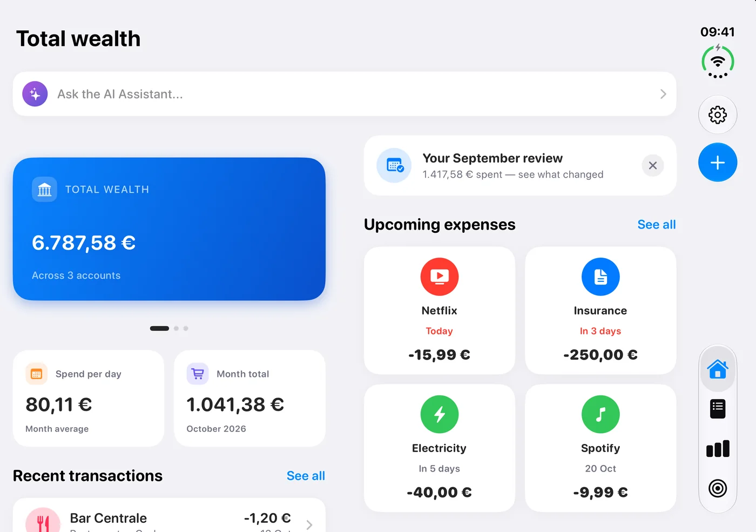Go to the Home tab icon
Screen dimensions: 756x532
[718, 369]
